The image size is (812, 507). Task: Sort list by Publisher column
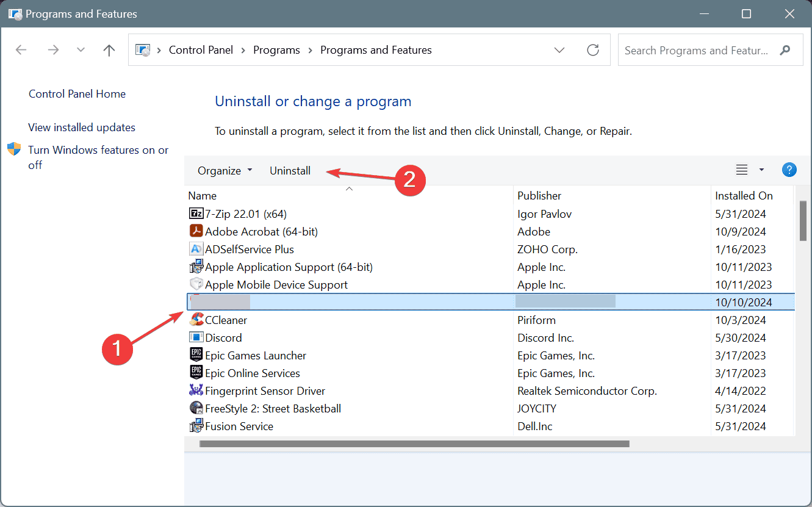click(539, 196)
